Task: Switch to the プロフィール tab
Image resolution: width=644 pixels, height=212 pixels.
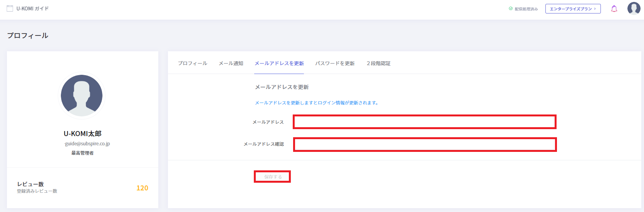Action: coord(193,63)
